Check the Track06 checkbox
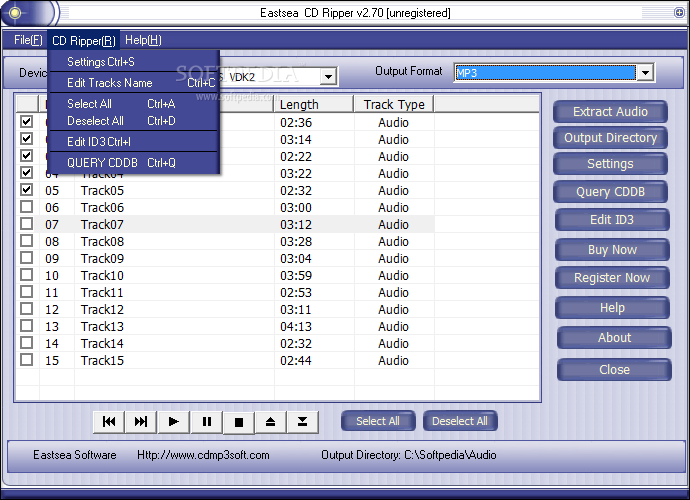Image resolution: width=690 pixels, height=500 pixels. 26,206
